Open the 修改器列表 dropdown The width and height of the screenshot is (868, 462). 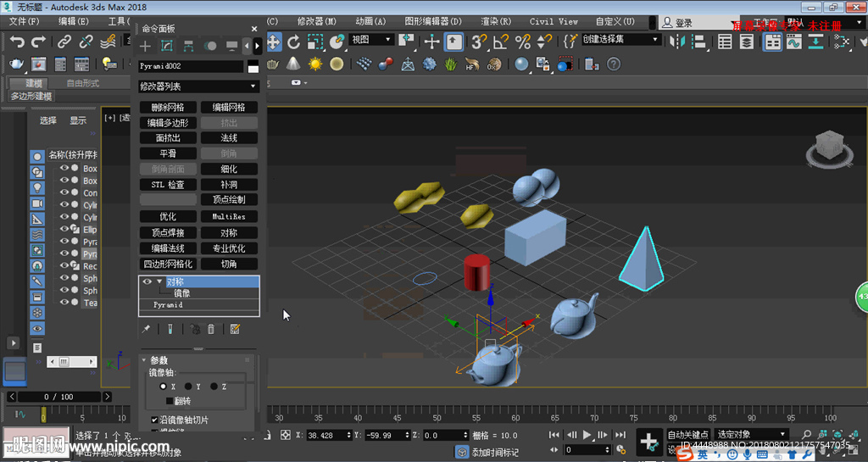click(198, 86)
